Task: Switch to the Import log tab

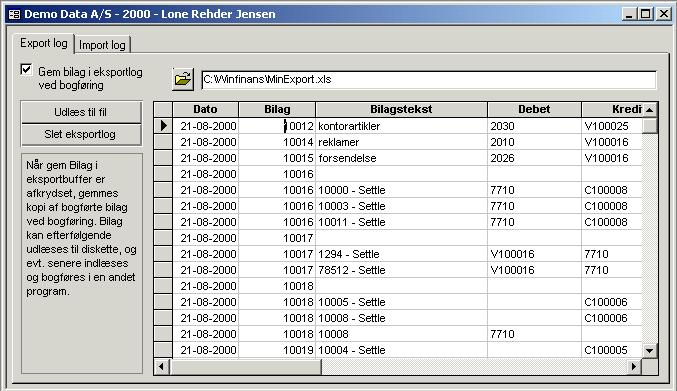Action: pyautogui.click(x=102, y=45)
